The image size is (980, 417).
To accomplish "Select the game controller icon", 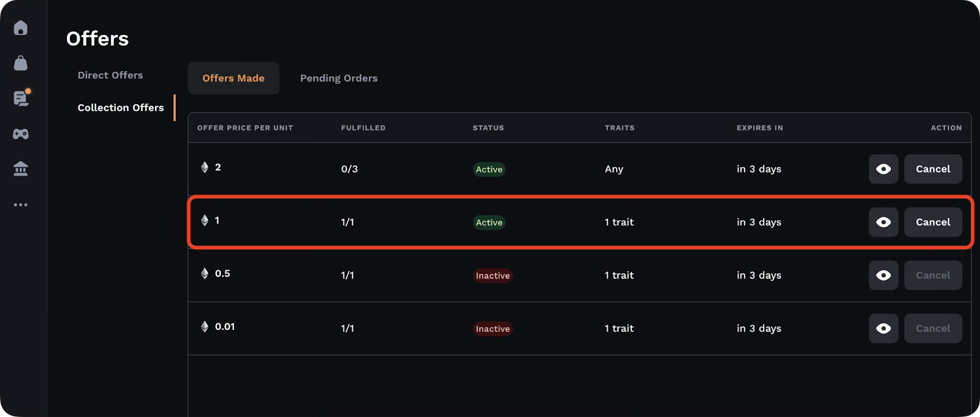I will pos(21,133).
